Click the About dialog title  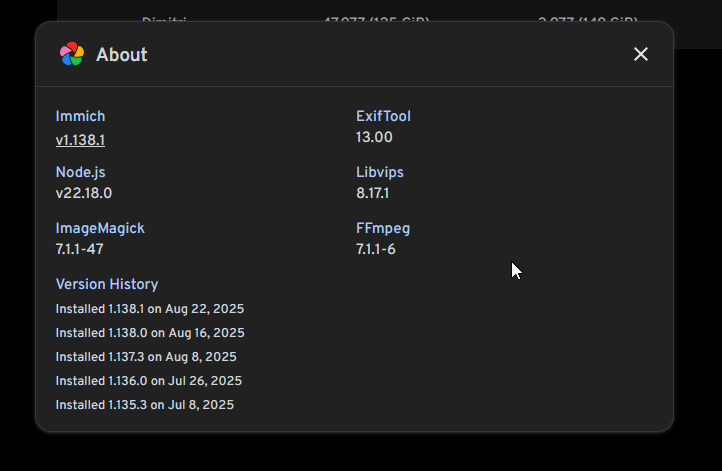coord(122,55)
